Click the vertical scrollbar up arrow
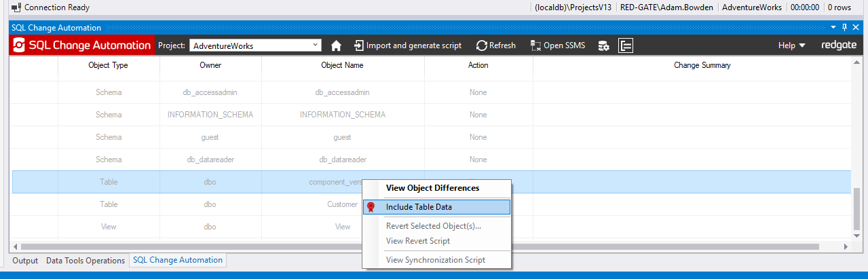868x279 pixels. [x=855, y=62]
